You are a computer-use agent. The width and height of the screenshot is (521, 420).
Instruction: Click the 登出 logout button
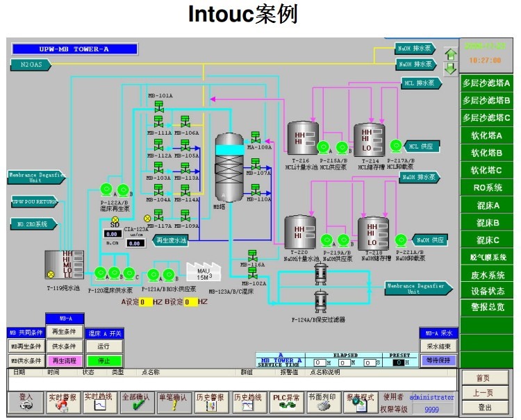(x=485, y=408)
